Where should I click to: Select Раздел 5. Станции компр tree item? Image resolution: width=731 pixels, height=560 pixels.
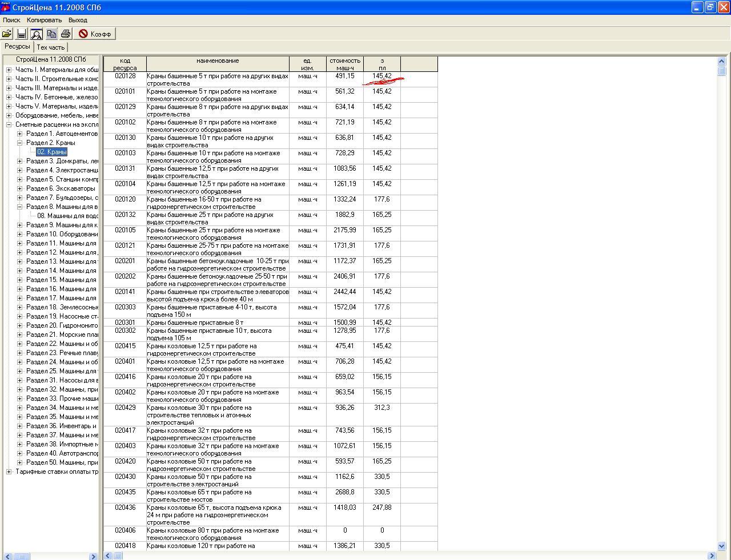tap(62, 179)
